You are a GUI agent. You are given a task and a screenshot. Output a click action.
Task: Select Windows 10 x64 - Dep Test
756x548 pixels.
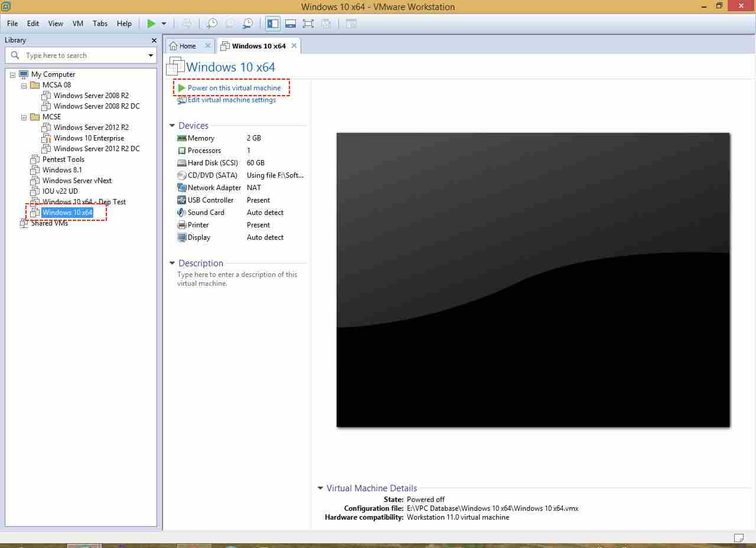(84, 202)
